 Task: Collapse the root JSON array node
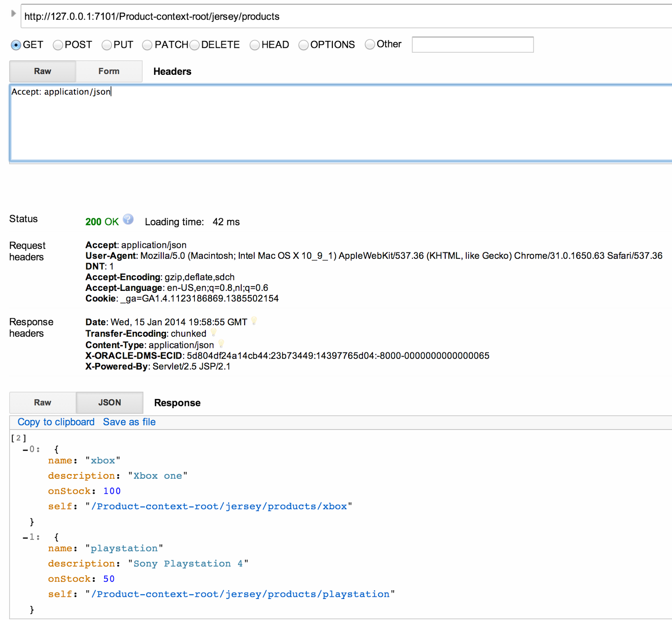pyautogui.click(x=18, y=438)
